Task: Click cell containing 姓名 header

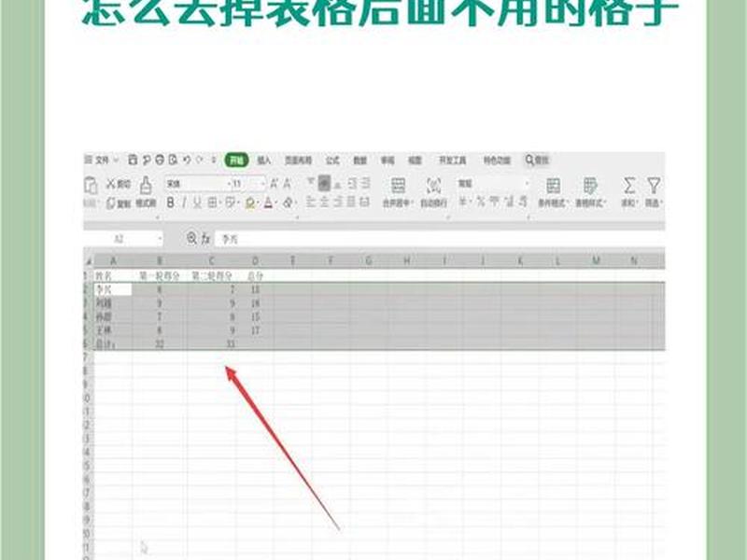Action: (x=113, y=275)
